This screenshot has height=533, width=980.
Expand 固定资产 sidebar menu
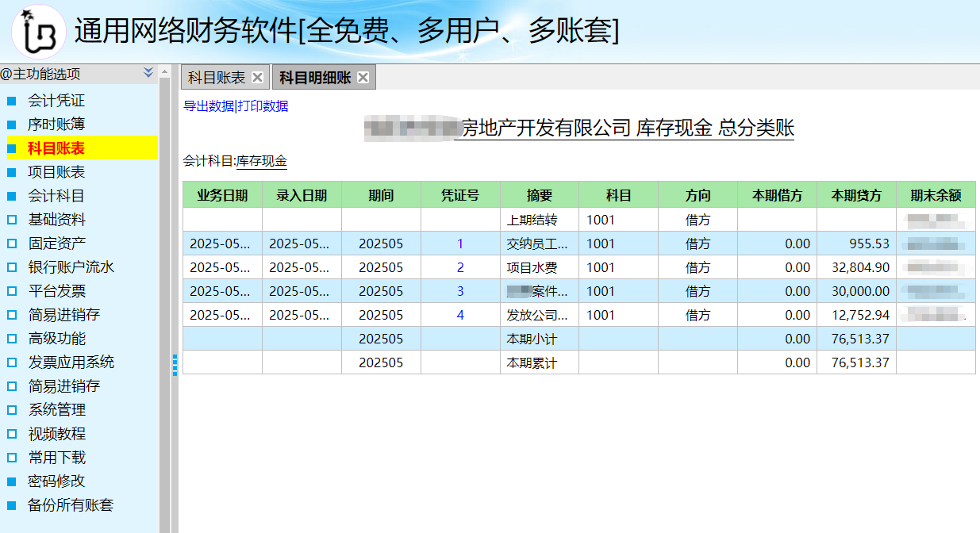coord(56,243)
